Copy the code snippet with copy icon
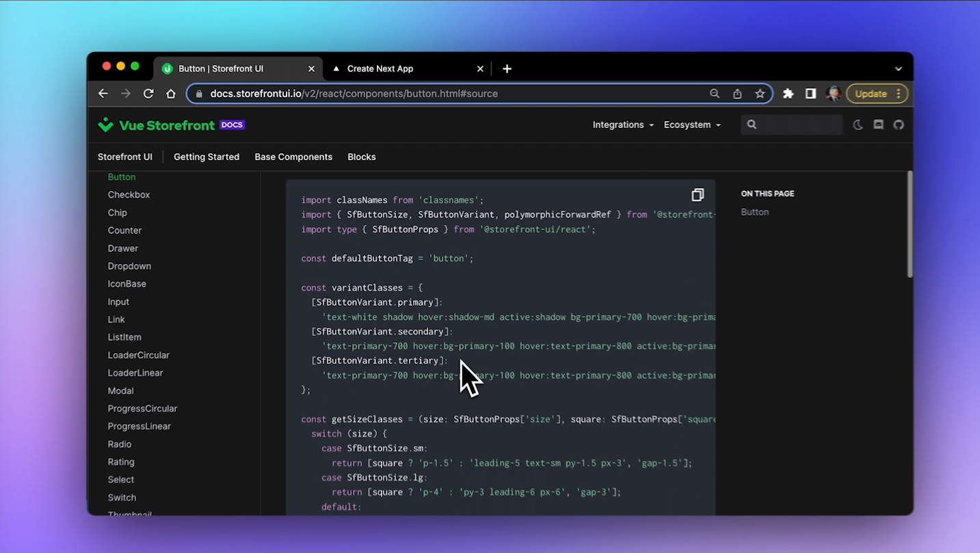This screenshot has height=553, width=980. click(697, 195)
